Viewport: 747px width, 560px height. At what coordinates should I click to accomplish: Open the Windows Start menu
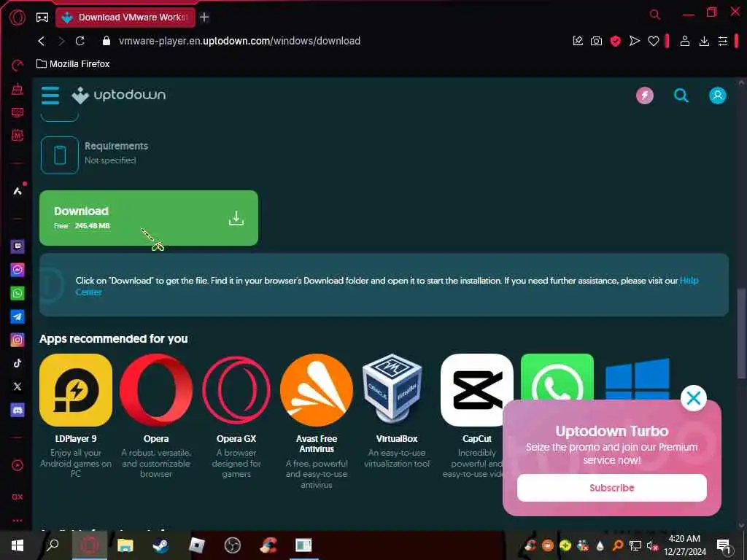click(x=18, y=545)
